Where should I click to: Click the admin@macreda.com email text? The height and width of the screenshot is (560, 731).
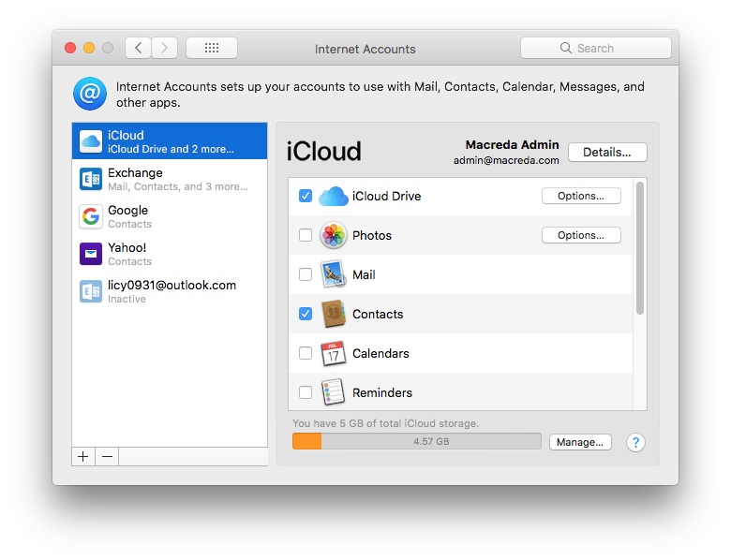(x=506, y=160)
